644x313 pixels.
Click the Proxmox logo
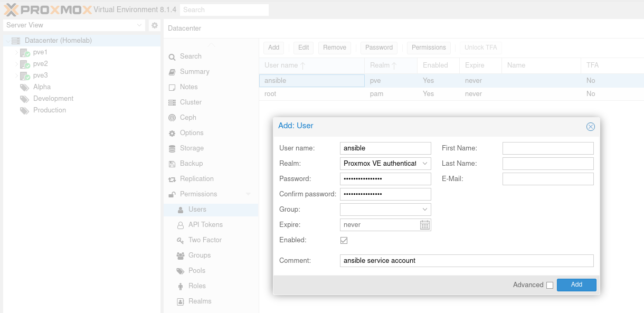coord(48,10)
